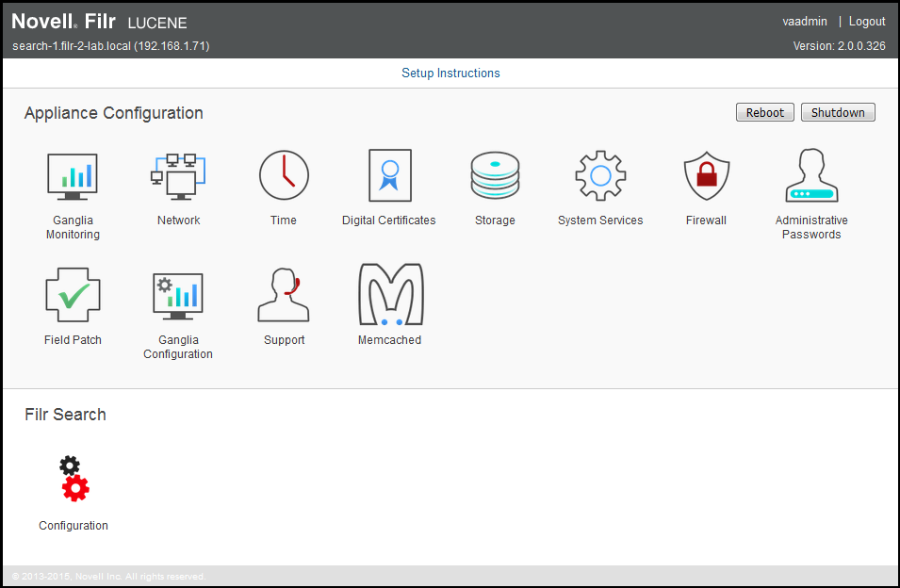Click the Appliance Configuration heading
Image resolution: width=900 pixels, height=588 pixels.
[x=114, y=113]
